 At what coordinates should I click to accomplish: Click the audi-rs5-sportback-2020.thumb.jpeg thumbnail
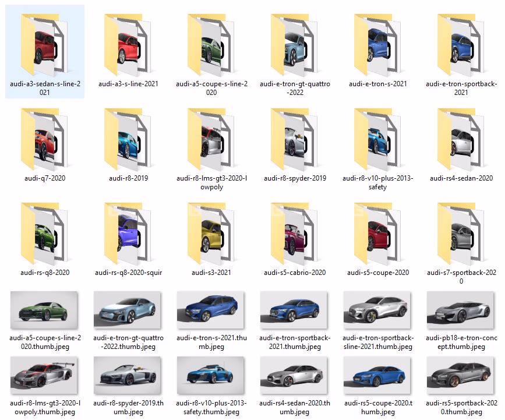point(461,375)
